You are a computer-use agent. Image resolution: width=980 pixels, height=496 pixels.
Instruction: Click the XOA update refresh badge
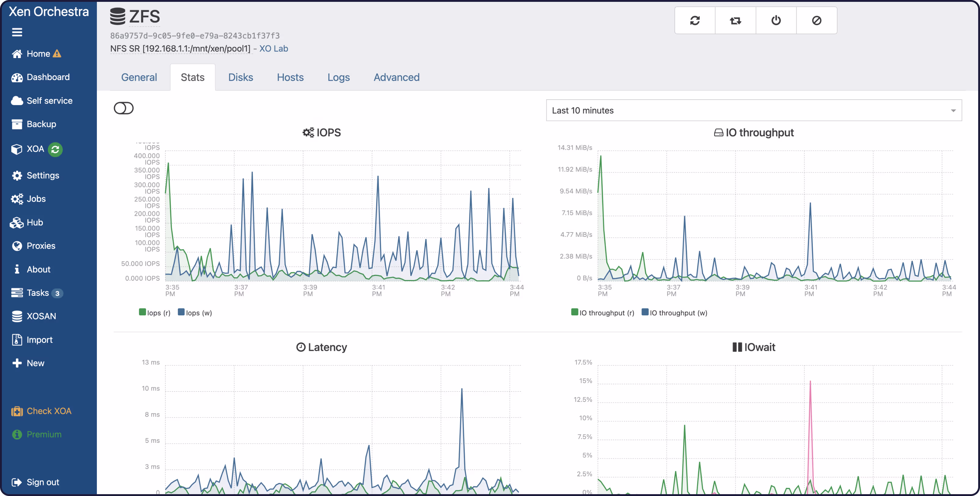(x=55, y=149)
